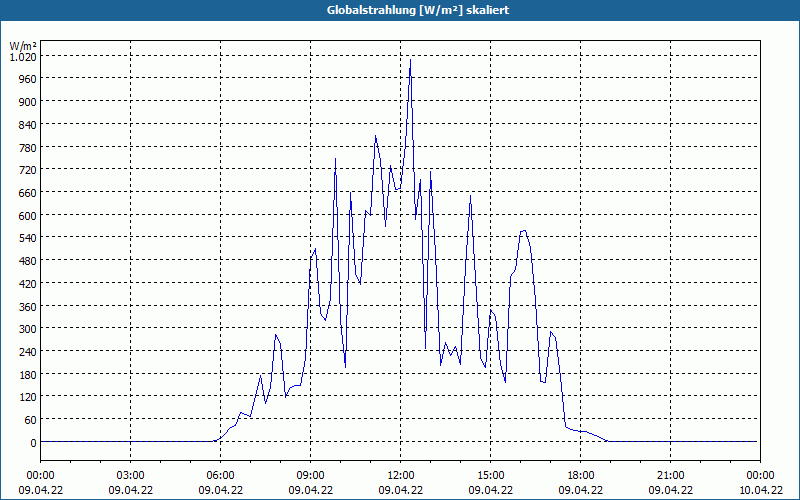The image size is (800, 500).
Task: Click the 120 y-axis value label
Action: pos(28,397)
